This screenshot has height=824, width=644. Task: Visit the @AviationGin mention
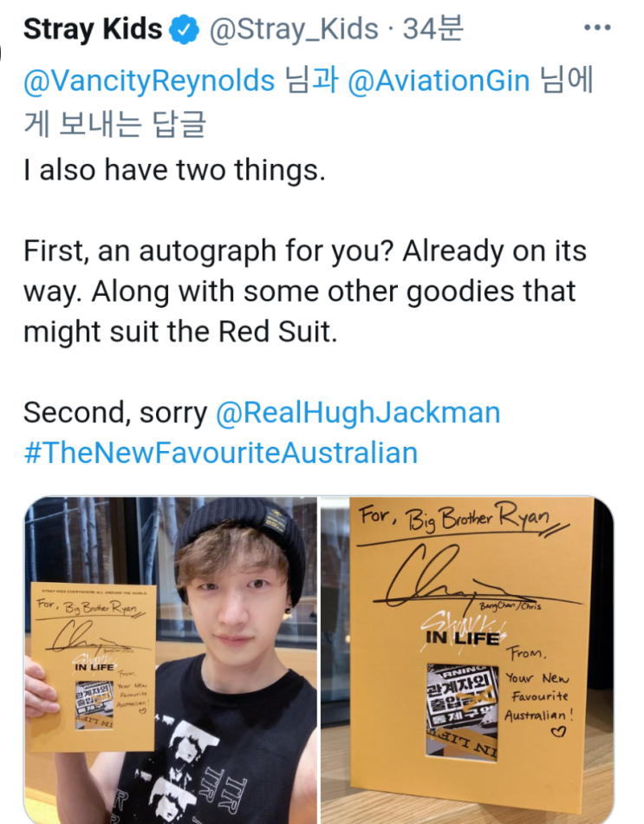439,82
